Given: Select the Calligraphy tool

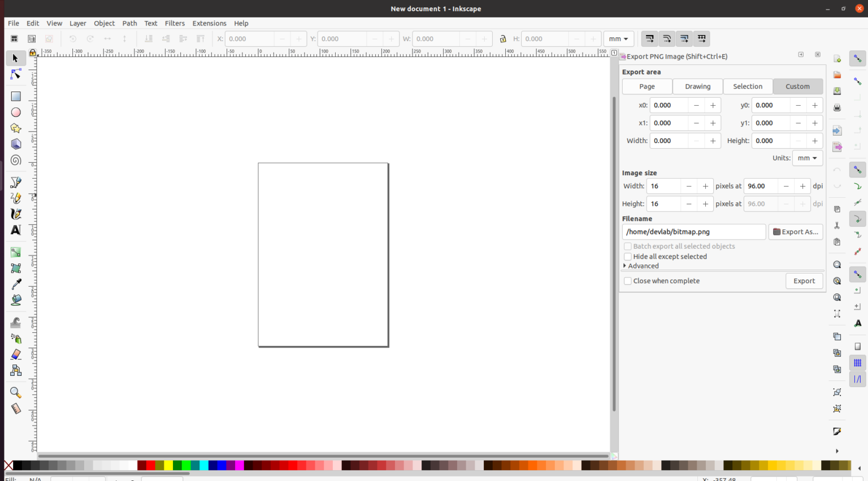Looking at the screenshot, I should tap(15, 214).
